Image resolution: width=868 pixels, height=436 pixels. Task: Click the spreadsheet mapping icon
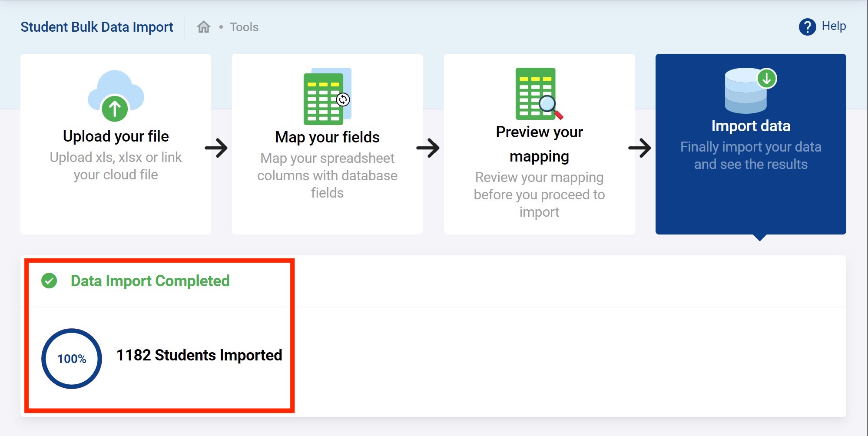tap(327, 96)
